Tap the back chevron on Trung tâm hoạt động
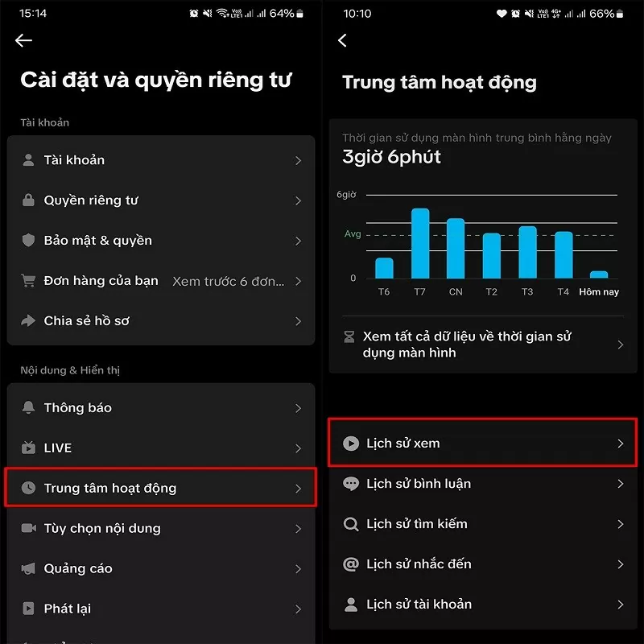The width and height of the screenshot is (644, 644). click(343, 41)
